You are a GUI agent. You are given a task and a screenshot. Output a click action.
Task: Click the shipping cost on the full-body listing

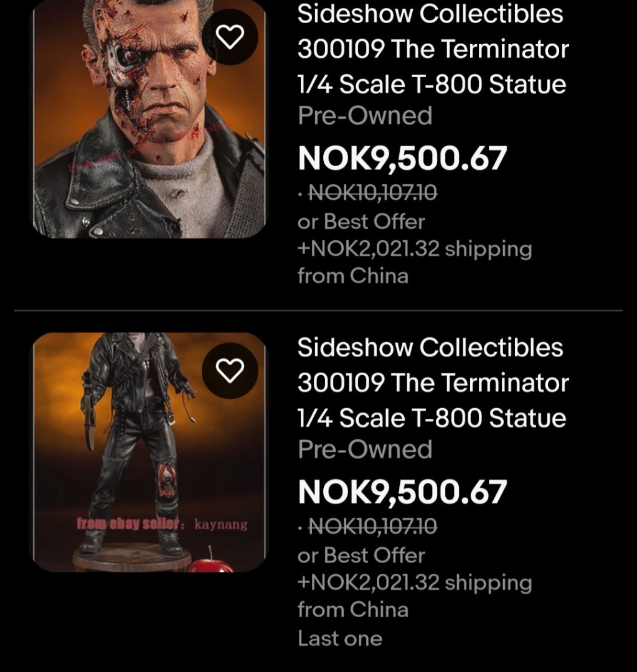(415, 582)
